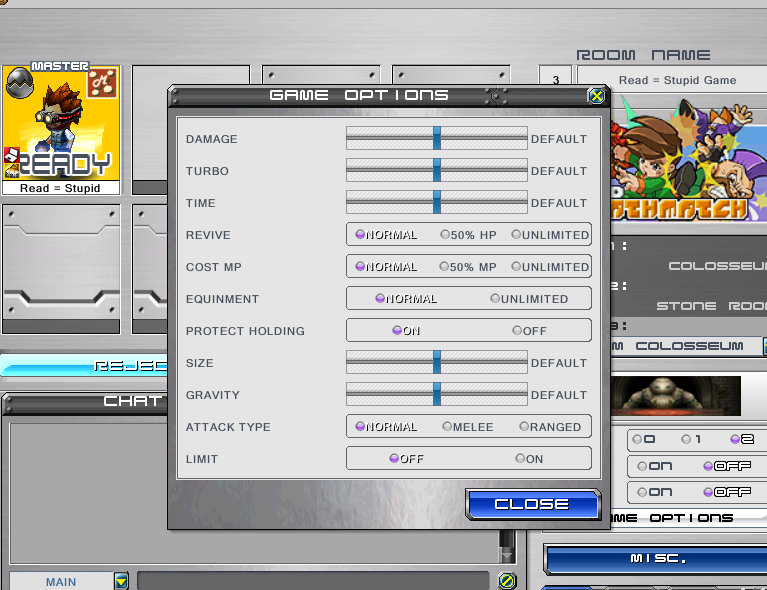Select 50% HP for Revive
767x590 pixels.
point(445,235)
